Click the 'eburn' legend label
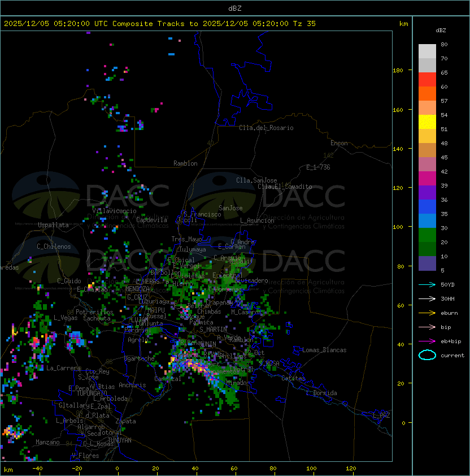Screen dimensions: 470x476 [x=449, y=313]
